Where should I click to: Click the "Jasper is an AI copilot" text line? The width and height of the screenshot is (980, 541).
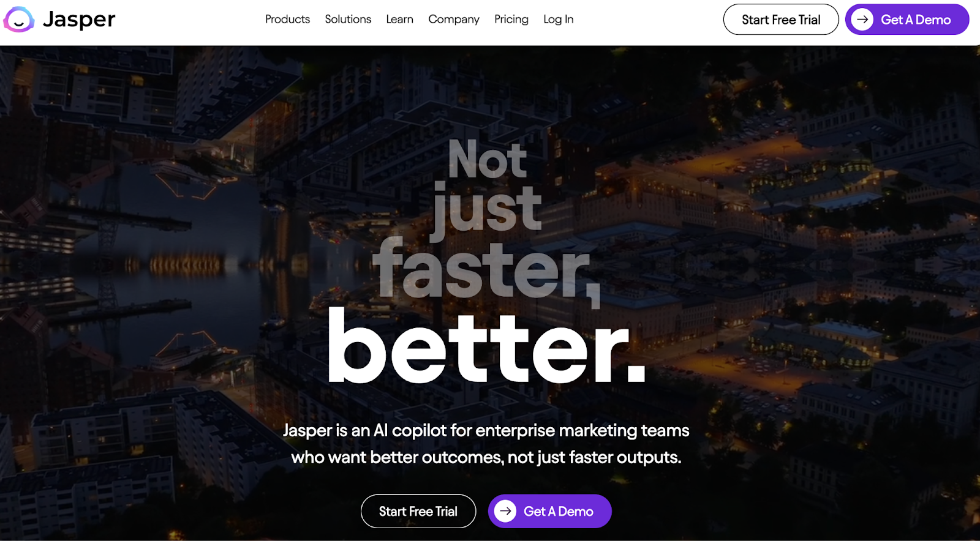click(486, 430)
